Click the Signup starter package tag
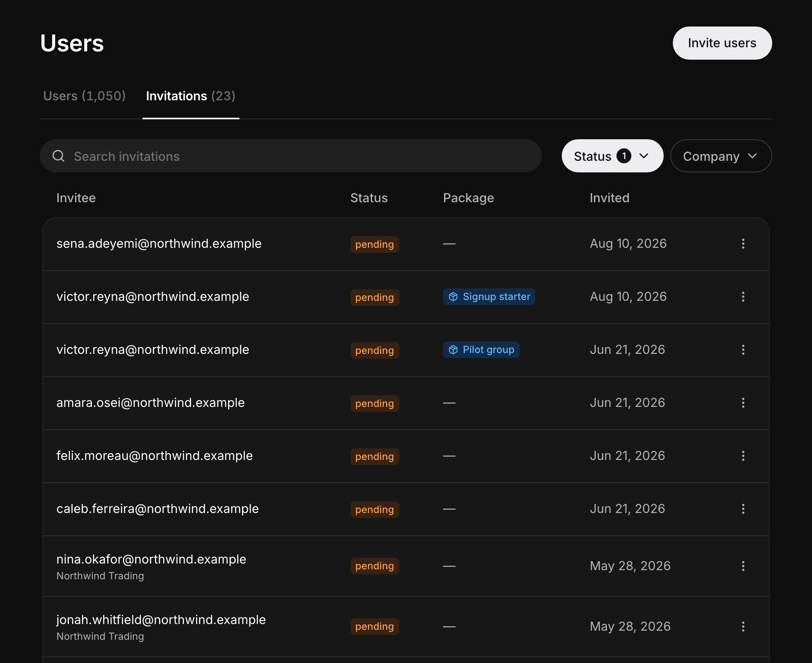Screen dimensions: 812x663 point(489,297)
